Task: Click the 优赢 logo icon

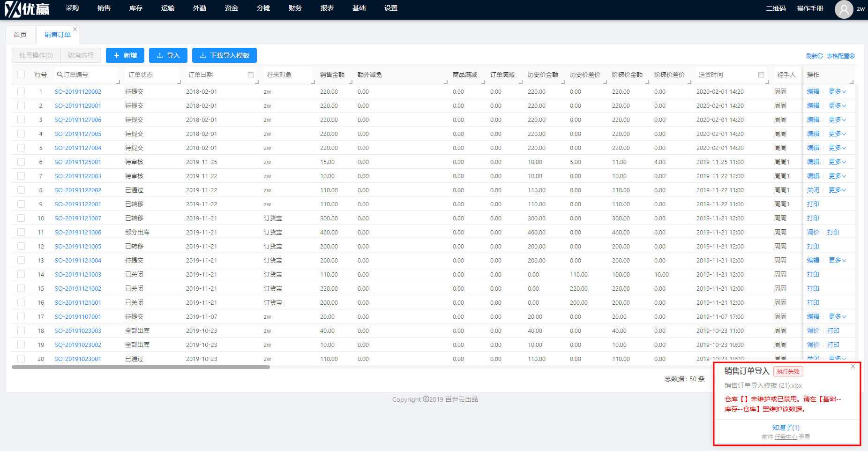Action: point(27,9)
